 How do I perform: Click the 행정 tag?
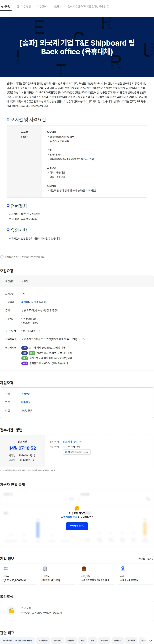93,640
